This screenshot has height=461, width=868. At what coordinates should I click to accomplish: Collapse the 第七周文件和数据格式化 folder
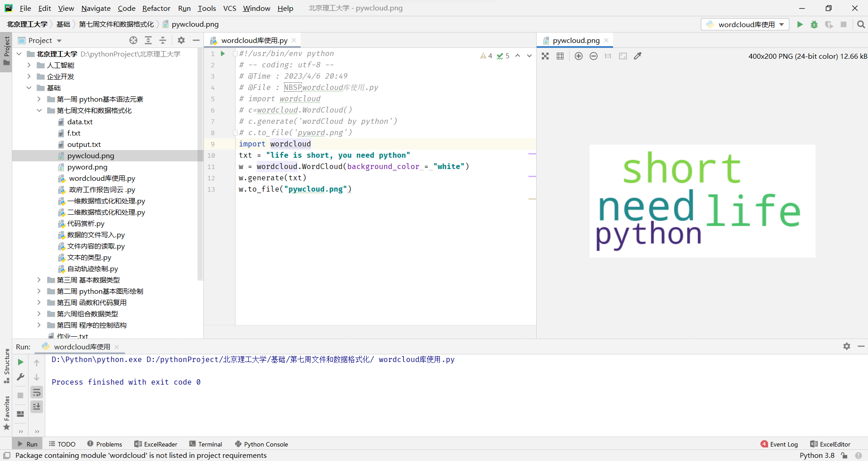pos(39,110)
